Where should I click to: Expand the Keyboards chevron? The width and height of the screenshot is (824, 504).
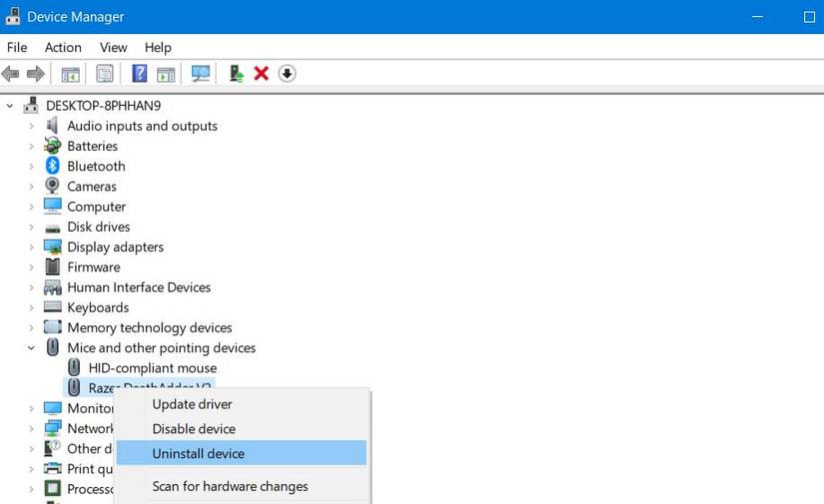tap(32, 307)
